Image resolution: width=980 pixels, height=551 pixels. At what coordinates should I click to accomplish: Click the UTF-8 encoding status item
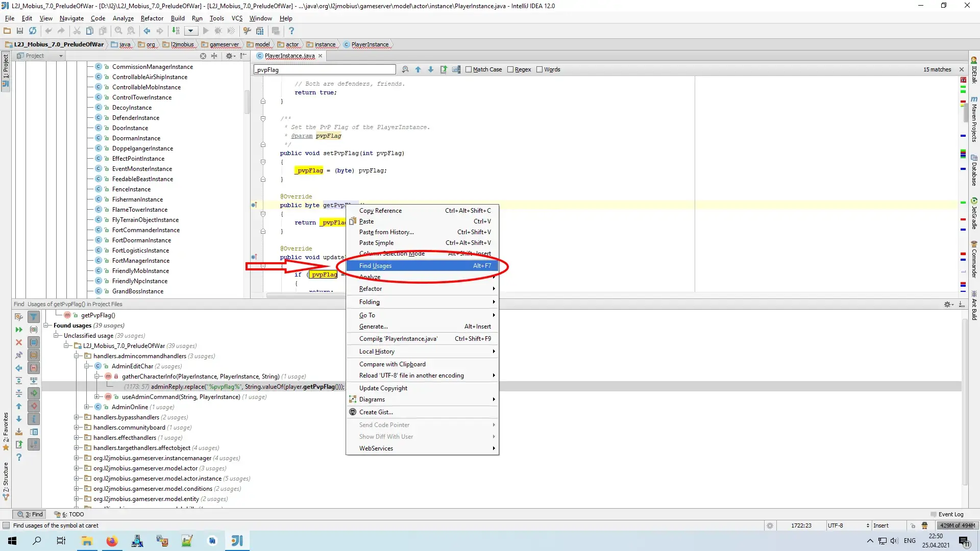point(848,525)
